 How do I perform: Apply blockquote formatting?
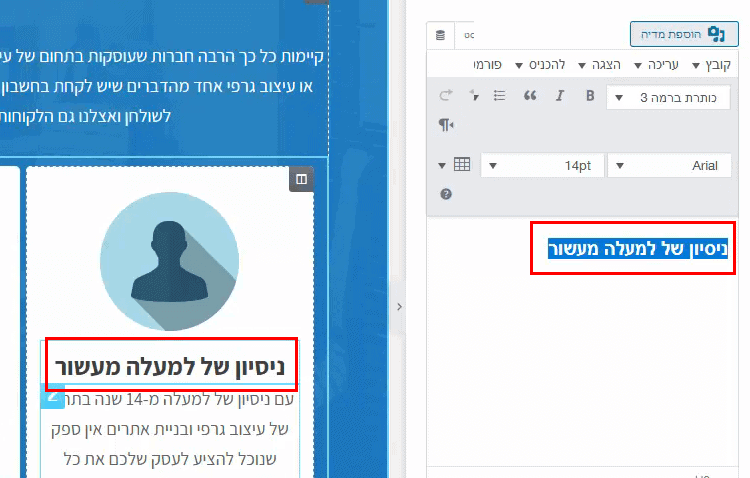pyautogui.click(x=529, y=96)
